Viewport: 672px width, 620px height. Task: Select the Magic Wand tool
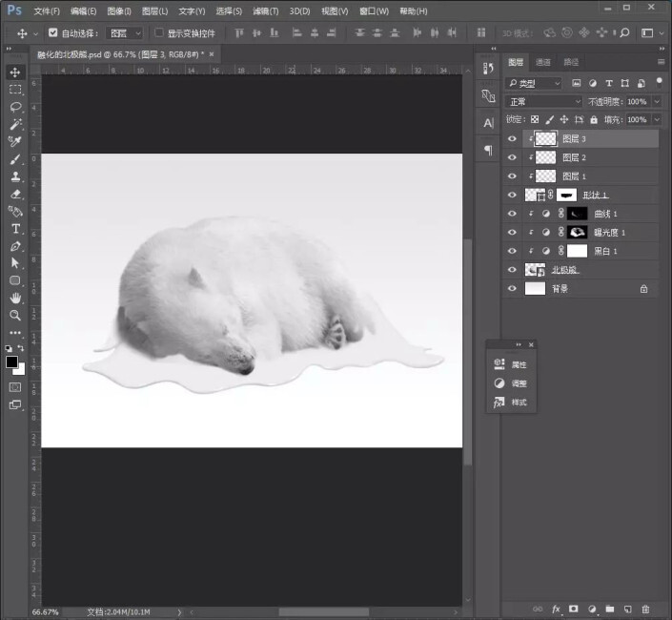click(x=15, y=124)
